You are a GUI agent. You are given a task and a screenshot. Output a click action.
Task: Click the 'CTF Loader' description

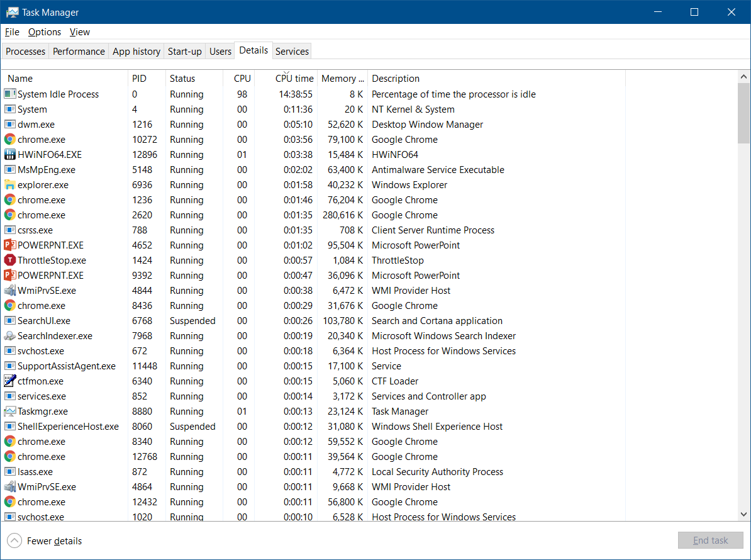tap(394, 381)
